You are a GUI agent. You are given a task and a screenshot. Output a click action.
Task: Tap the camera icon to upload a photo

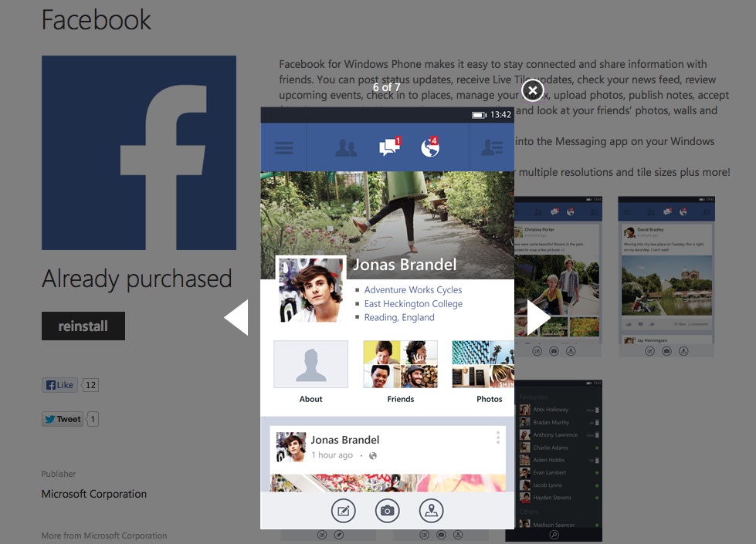(387, 510)
